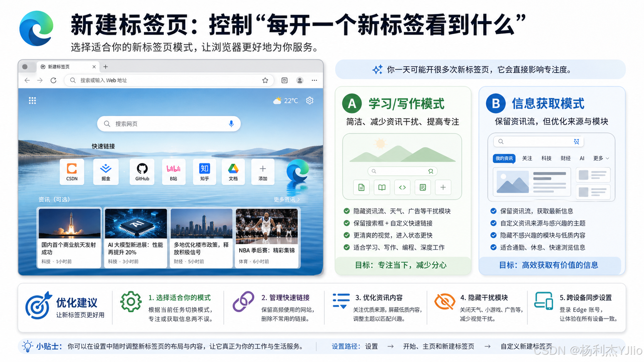Image resolution: width=644 pixels, height=362 pixels.
Task: Open the GitHub quick link
Action: tap(142, 172)
